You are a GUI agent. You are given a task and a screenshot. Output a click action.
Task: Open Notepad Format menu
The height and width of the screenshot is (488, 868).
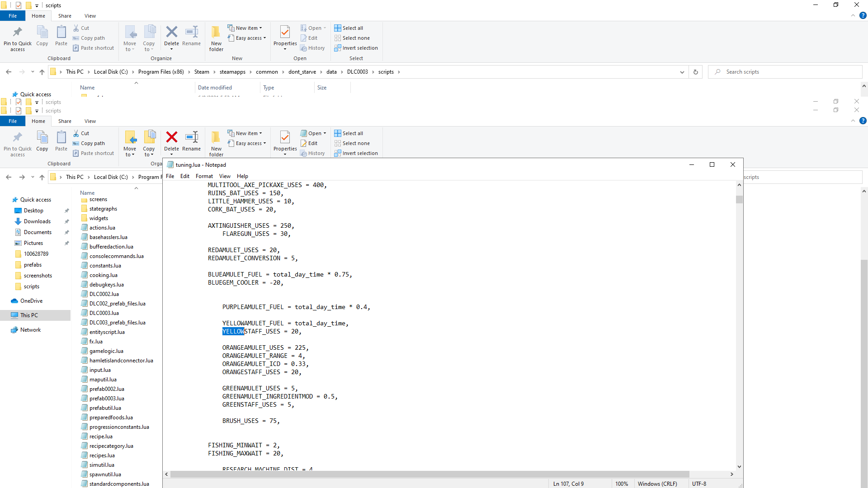(x=204, y=176)
